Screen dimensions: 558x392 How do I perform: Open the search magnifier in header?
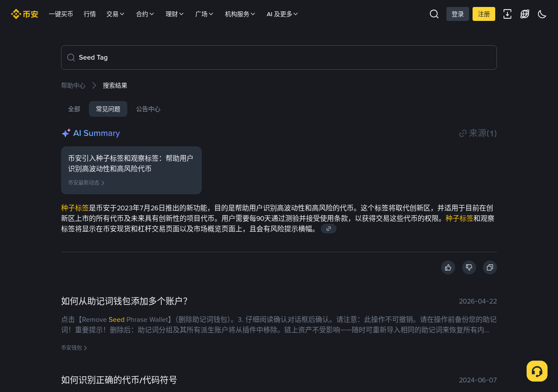coord(434,14)
